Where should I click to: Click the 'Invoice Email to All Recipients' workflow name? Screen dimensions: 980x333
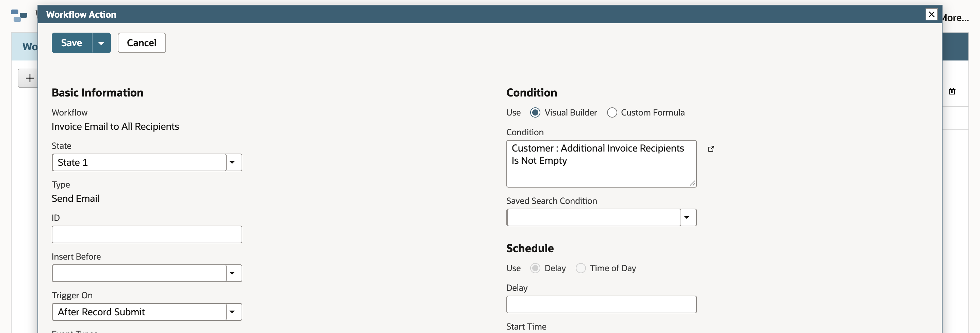[115, 126]
